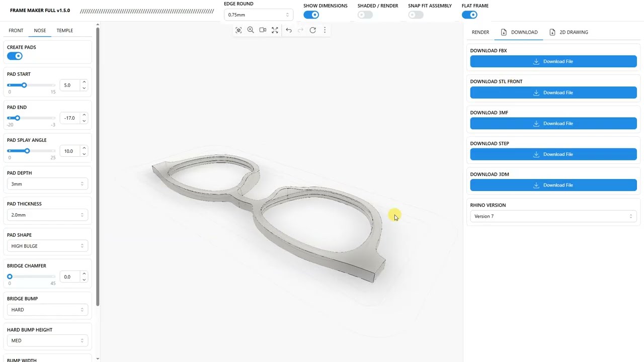This screenshot has width=644, height=362.
Task: Increase the Pad Splay Angle value
Action: (x=84, y=148)
